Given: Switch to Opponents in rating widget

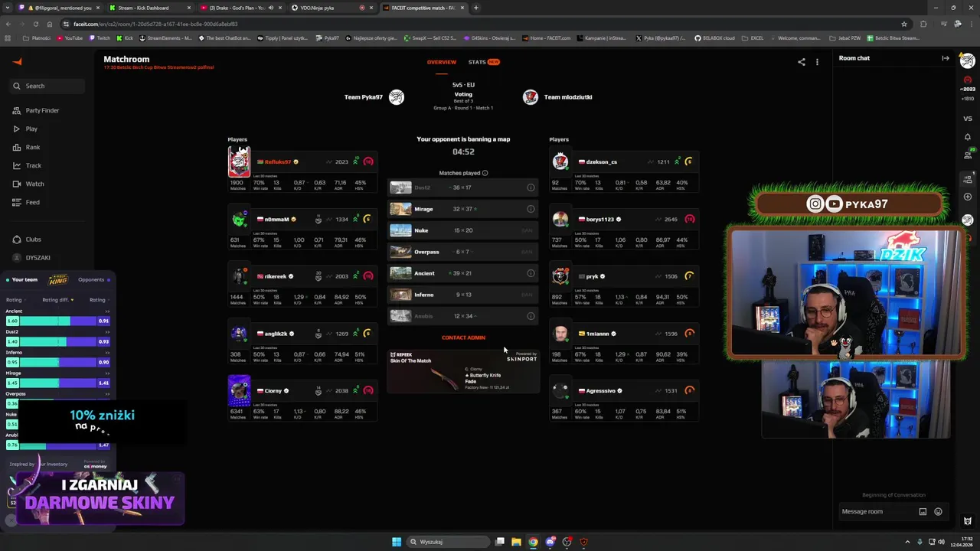Looking at the screenshot, I should point(93,279).
